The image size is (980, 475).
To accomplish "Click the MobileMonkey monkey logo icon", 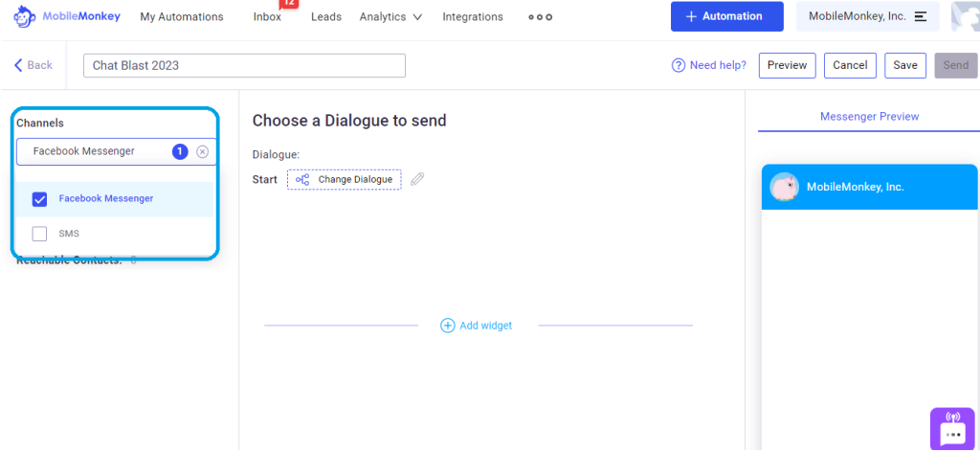I will point(24,17).
